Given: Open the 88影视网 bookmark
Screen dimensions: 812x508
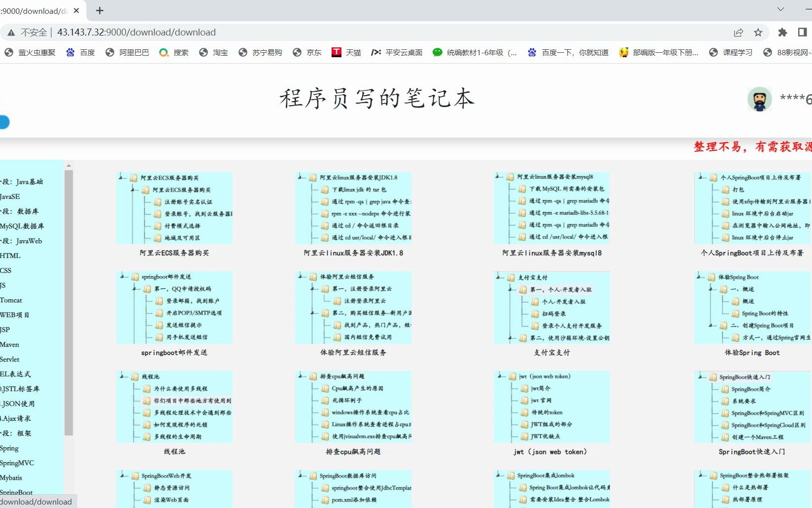Looking at the screenshot, I should (x=787, y=52).
